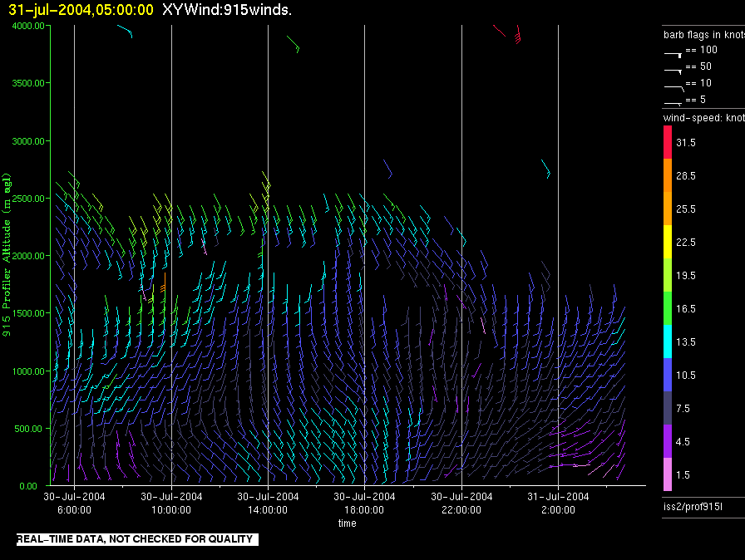Click the 30-Jul-2004 10:00:00 time label
745x560 pixels.
pyautogui.click(x=171, y=503)
